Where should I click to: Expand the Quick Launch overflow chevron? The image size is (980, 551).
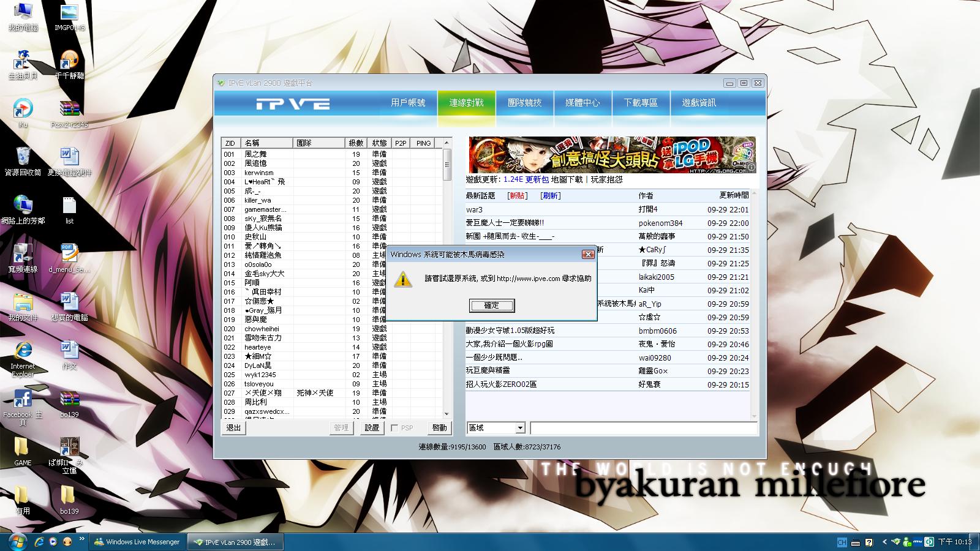(81, 539)
